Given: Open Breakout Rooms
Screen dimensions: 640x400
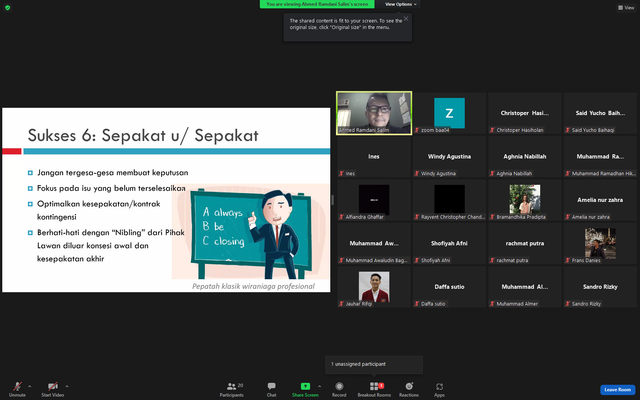Looking at the screenshot, I should point(374,389).
